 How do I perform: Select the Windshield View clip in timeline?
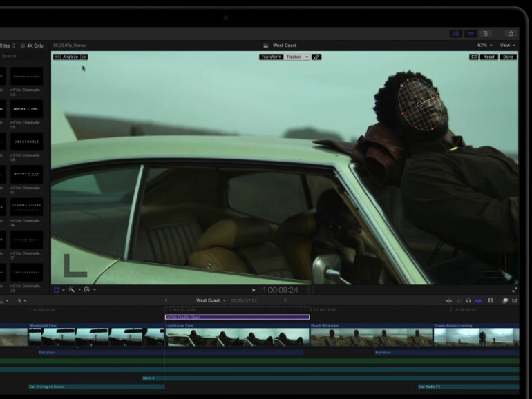point(96,335)
